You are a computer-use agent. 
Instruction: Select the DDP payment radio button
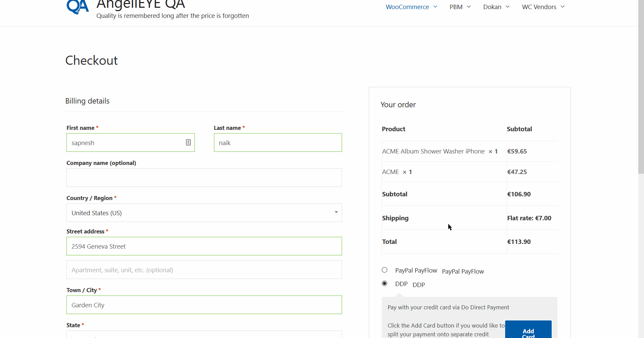(x=385, y=283)
